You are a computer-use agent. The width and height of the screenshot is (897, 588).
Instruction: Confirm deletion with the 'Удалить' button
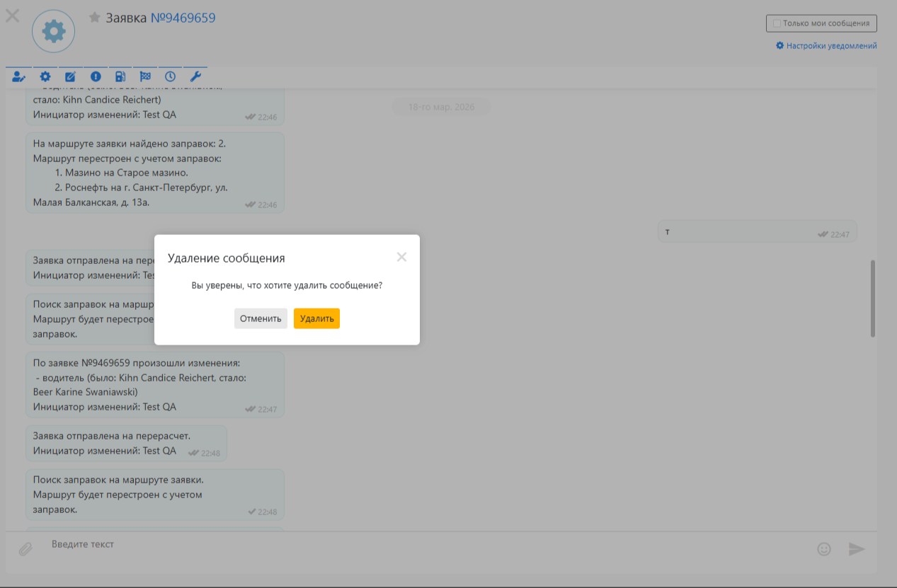click(x=316, y=318)
